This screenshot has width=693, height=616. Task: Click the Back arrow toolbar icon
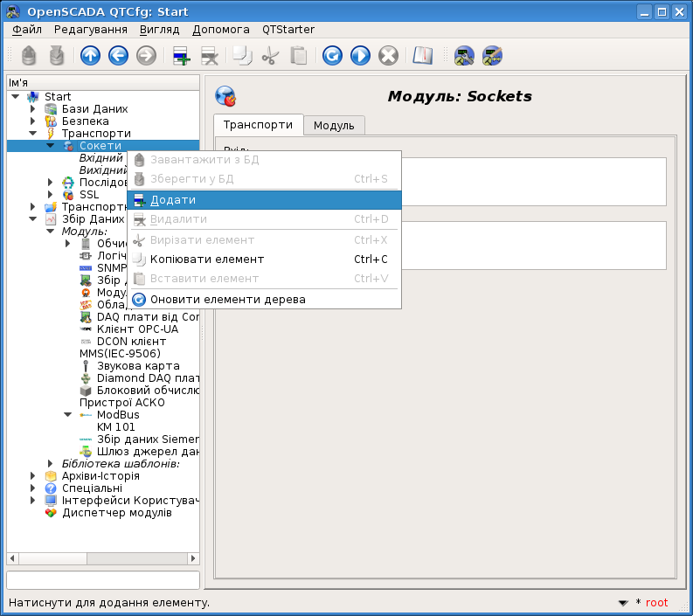[118, 56]
